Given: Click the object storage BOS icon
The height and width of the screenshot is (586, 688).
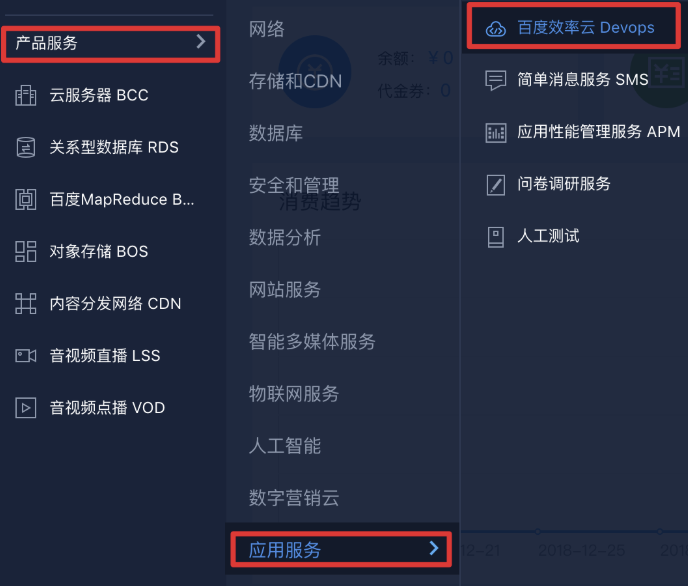Looking at the screenshot, I should click(25, 251).
